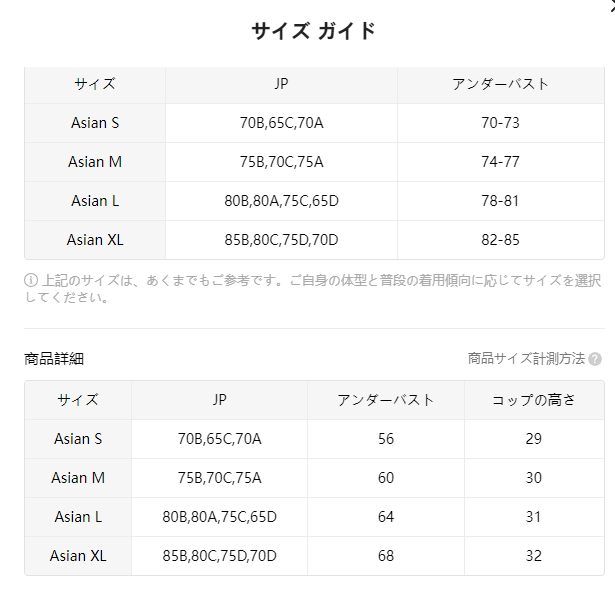Click the underbust value 56
Viewport: 615px width, 597px height.
[x=386, y=439]
